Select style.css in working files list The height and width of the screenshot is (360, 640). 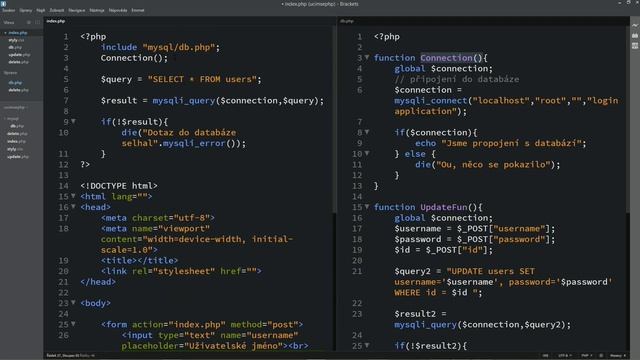coord(16,40)
